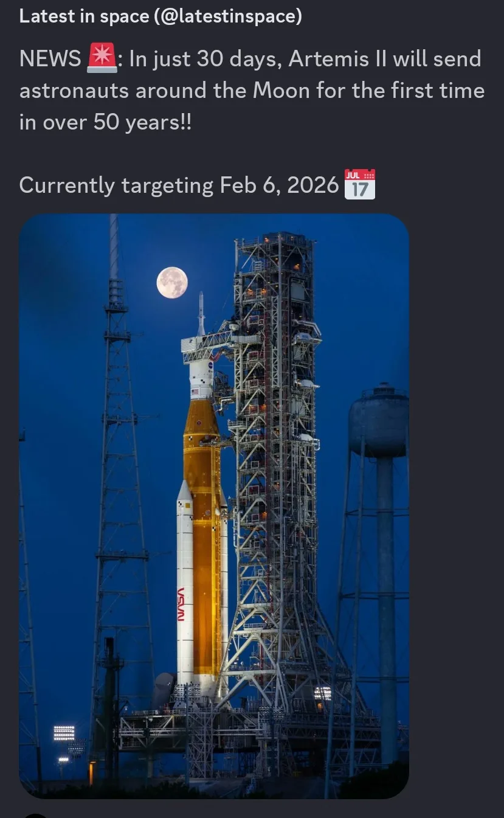This screenshot has width=504, height=818.
Task: Click the red NASA worm logo on booster
Action: (181, 604)
